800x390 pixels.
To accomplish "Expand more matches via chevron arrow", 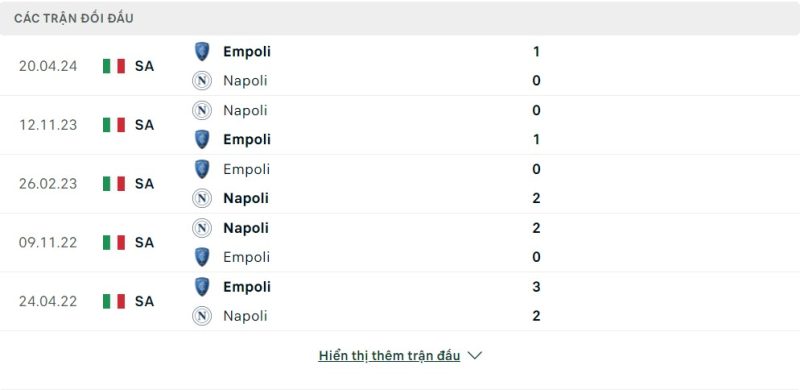I will pos(474,355).
